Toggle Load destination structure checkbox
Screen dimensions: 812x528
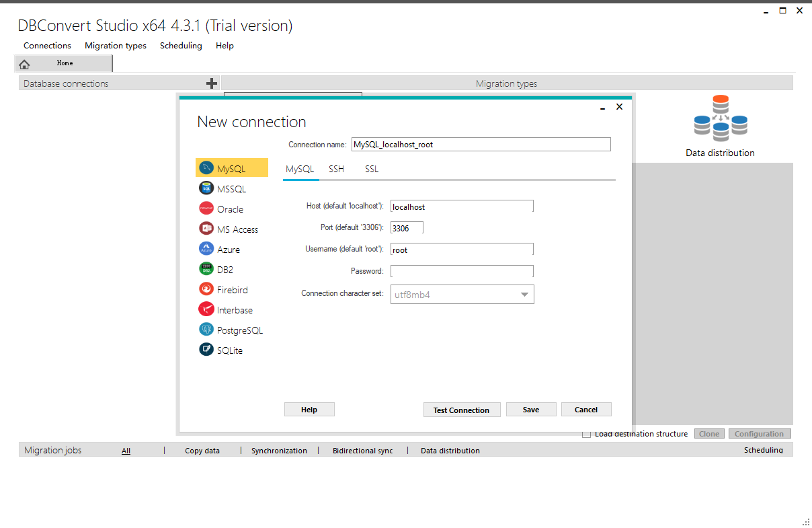[586, 434]
